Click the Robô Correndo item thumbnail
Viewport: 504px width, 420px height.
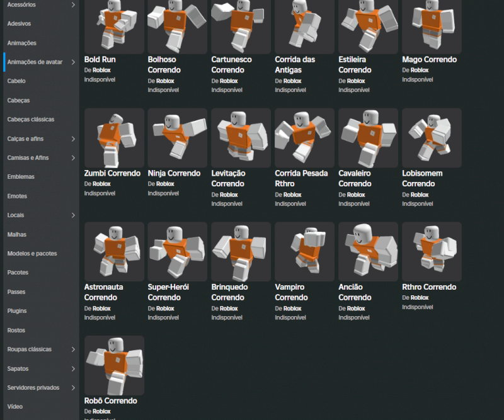[114, 365]
